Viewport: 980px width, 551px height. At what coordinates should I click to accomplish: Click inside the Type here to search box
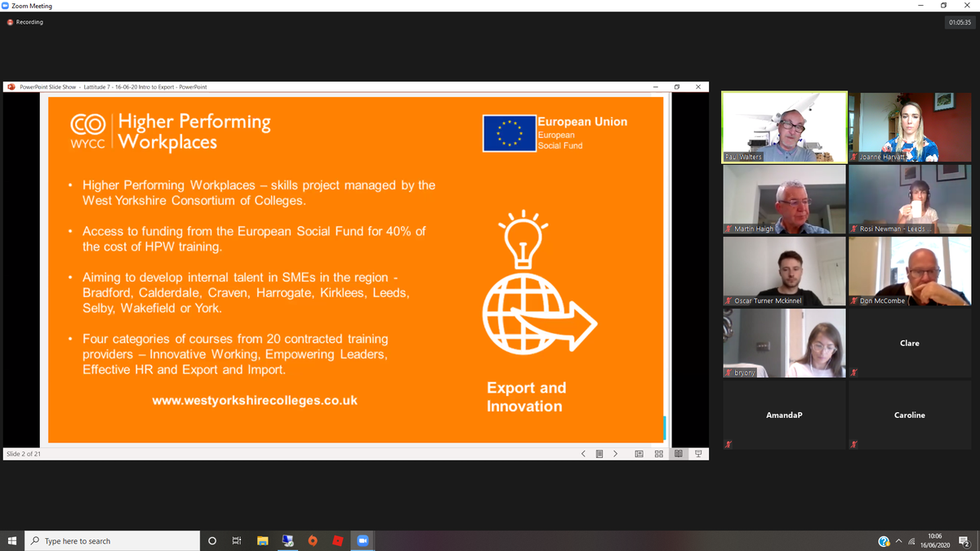coord(112,540)
